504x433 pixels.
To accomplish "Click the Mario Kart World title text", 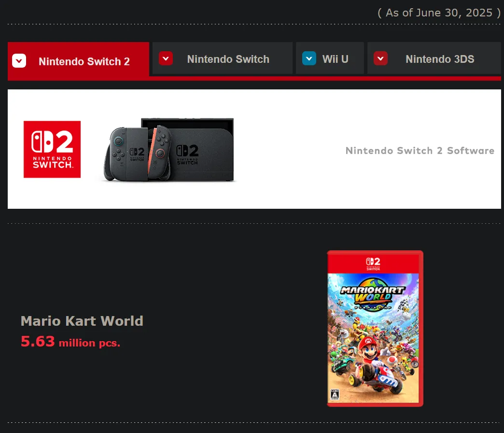I will pyautogui.click(x=82, y=321).
